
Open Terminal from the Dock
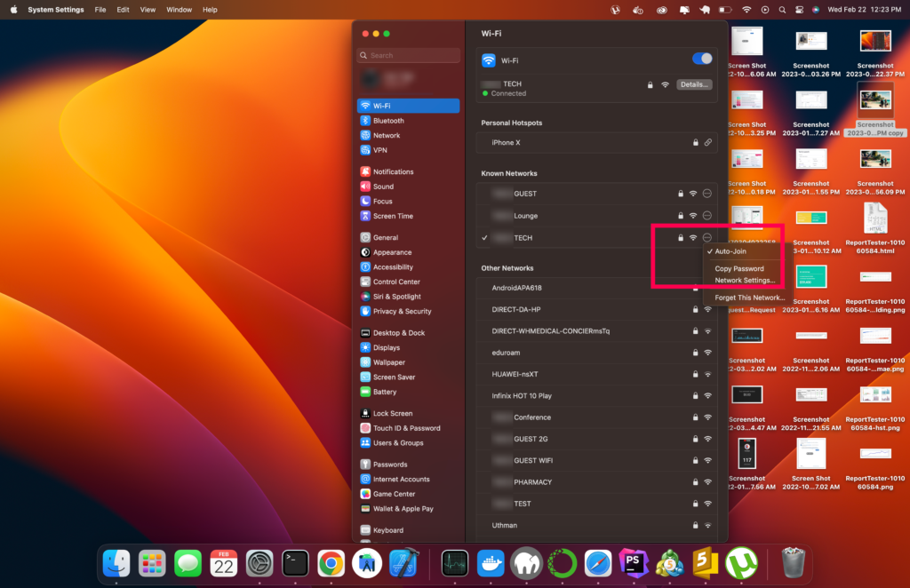(x=295, y=563)
